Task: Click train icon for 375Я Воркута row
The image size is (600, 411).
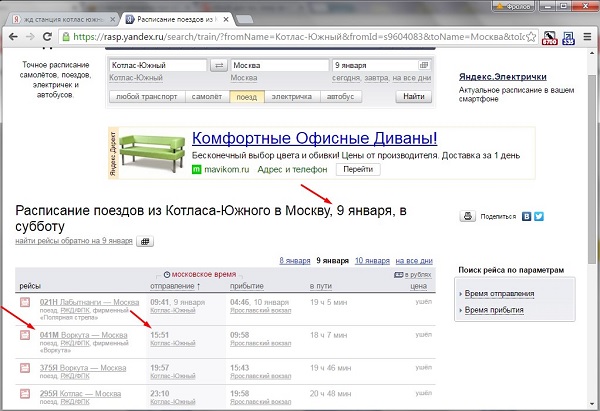Action: point(25,368)
